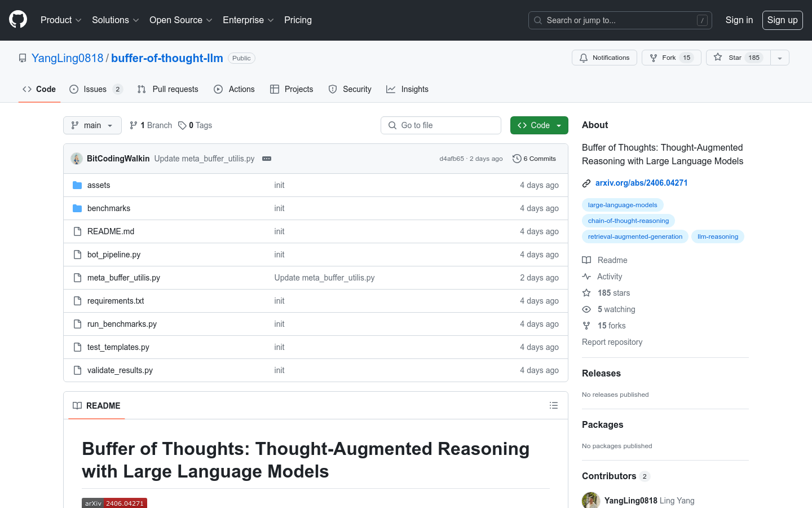Click chain-of-thought-reasoning topic tag
The height and width of the screenshot is (508, 812).
pyautogui.click(x=628, y=221)
